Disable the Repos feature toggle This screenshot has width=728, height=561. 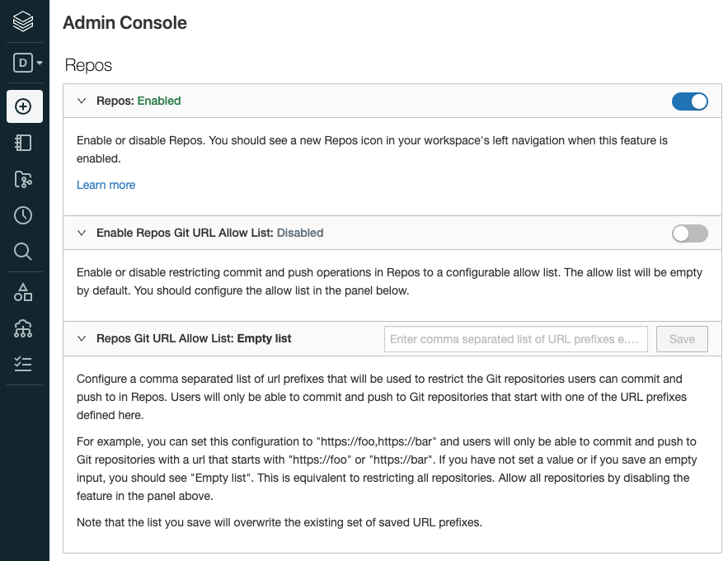click(690, 101)
